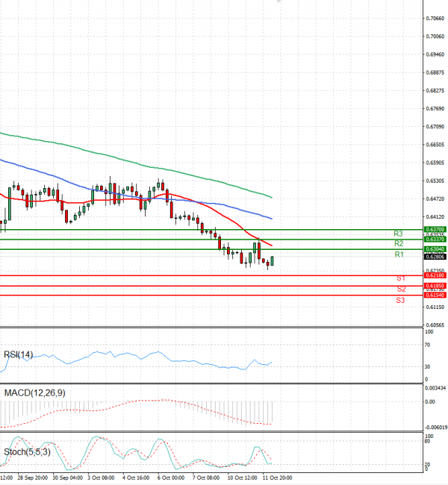Click the S1 support label
Image resolution: width=448 pixels, height=485 pixels.
401,278
